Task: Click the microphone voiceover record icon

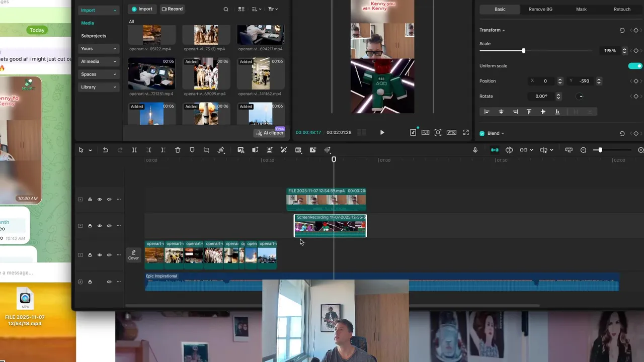Action: 475,150
